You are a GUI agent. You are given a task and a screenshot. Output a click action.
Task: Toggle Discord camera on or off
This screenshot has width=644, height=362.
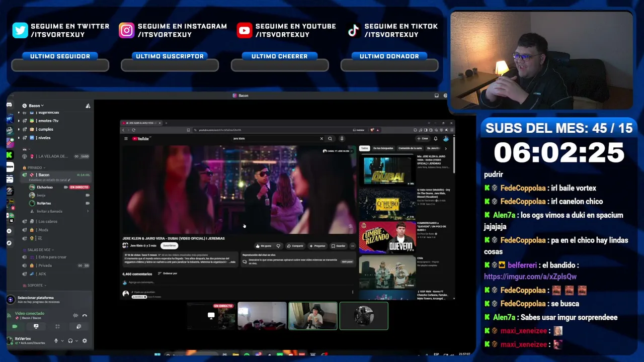15,326
